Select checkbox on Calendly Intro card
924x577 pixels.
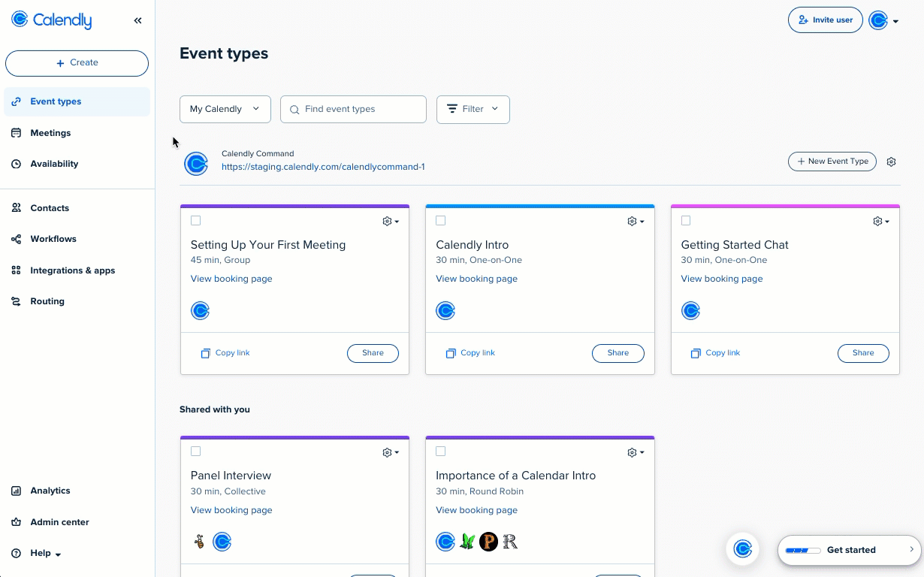coord(441,221)
